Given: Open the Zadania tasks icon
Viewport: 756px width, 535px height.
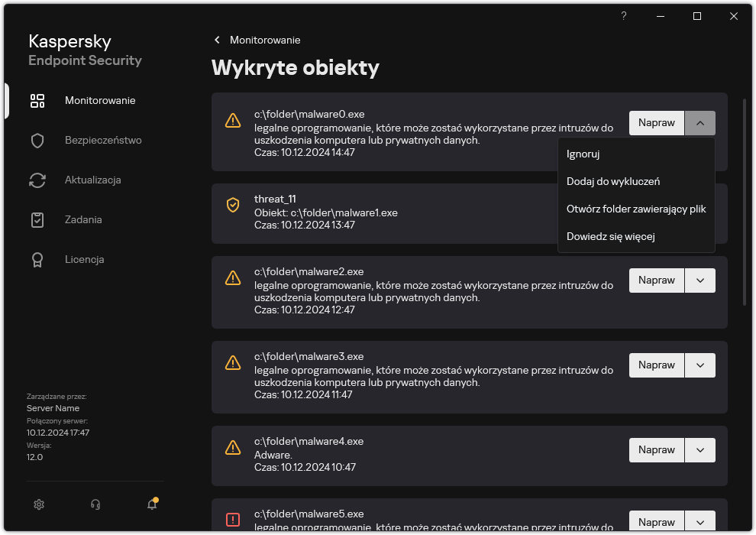Looking at the screenshot, I should coord(37,219).
